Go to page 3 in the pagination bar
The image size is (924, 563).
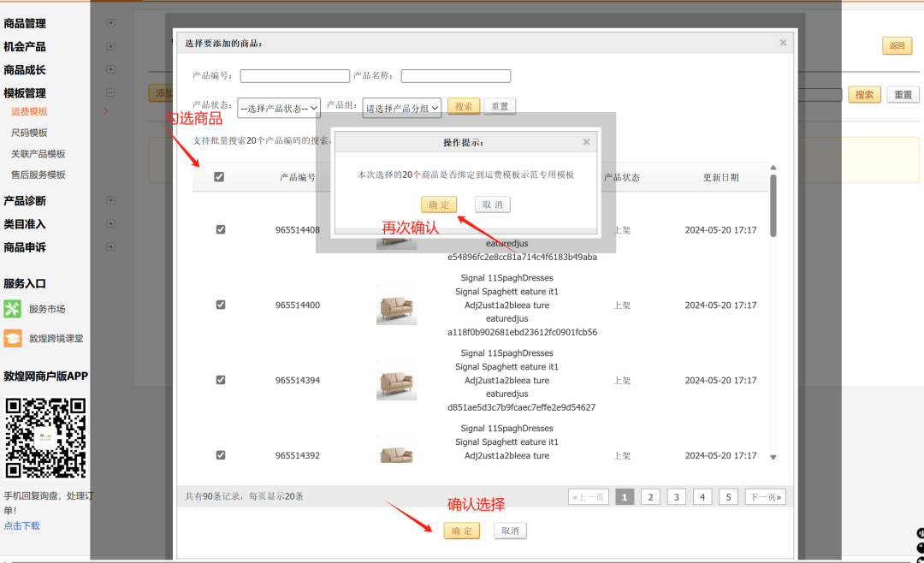(x=676, y=496)
